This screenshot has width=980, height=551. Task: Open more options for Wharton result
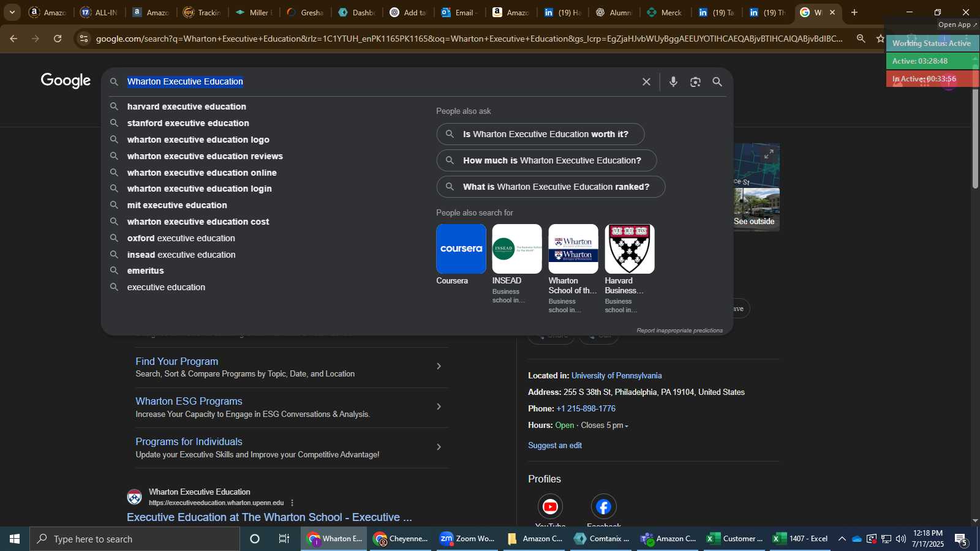292,503
